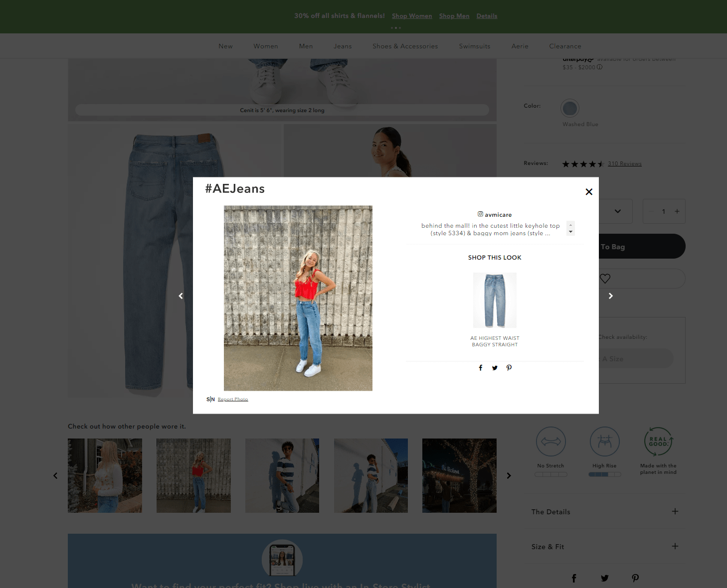Open the jeans thumbnail under Shop This Look

(x=495, y=300)
